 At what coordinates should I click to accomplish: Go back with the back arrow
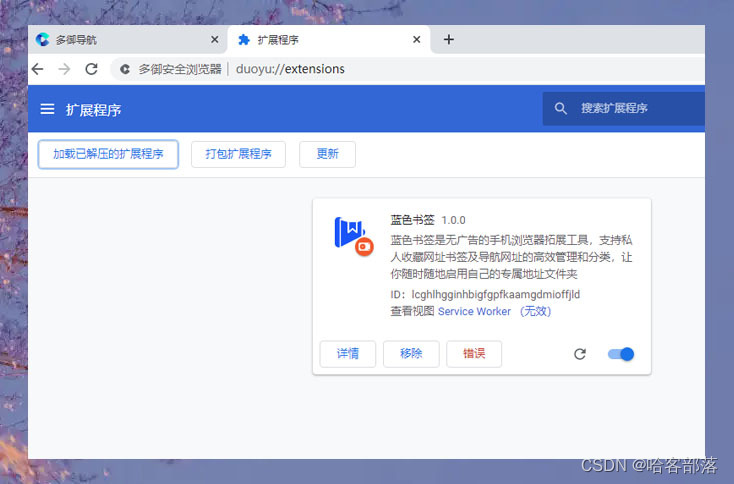tap(37, 69)
